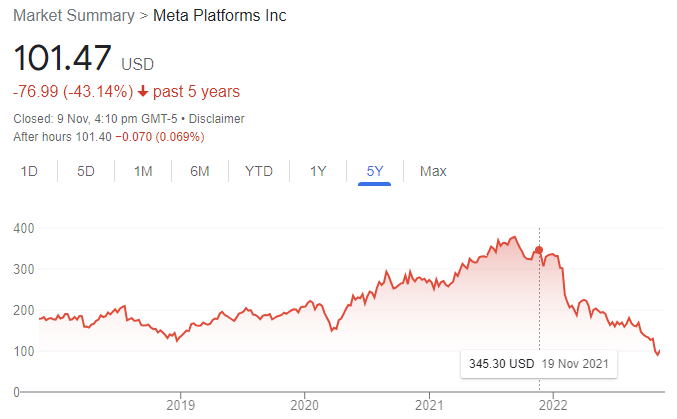
Task: Click the 101.47 current price value
Action: pos(63,57)
